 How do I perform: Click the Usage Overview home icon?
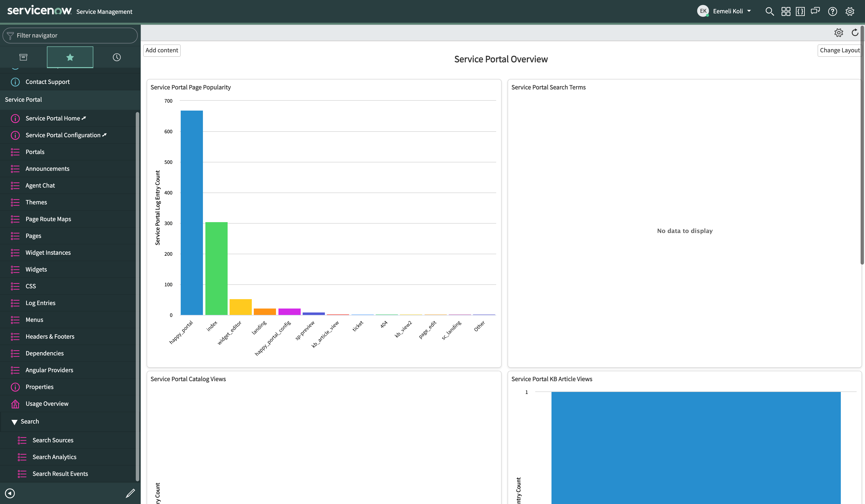pyautogui.click(x=15, y=404)
